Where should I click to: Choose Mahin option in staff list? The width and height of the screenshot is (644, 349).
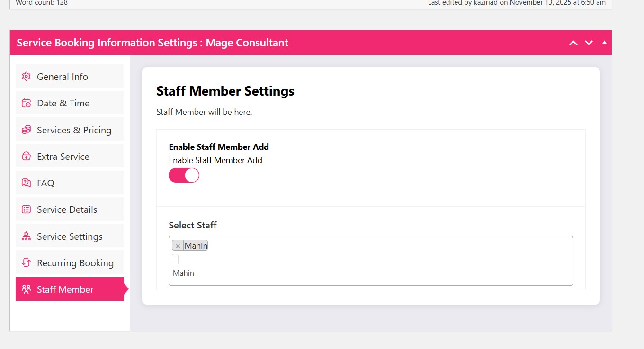tap(184, 273)
